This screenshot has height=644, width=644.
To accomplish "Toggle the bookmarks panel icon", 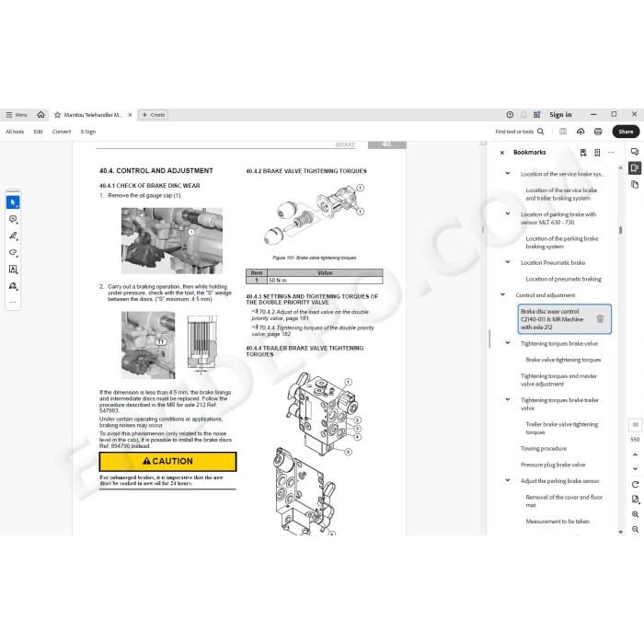I will [x=635, y=168].
